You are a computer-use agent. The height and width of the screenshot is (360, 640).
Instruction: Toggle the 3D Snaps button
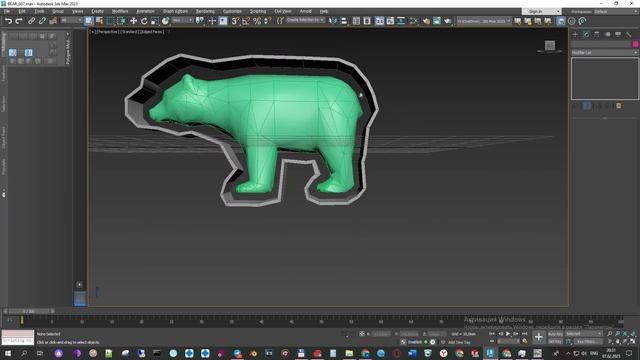coord(235,21)
